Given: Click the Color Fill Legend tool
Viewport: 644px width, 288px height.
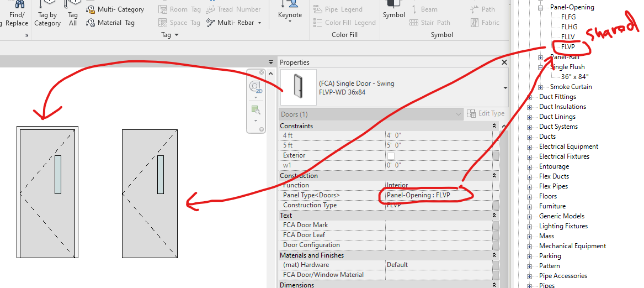Looking at the screenshot, I should (344, 23).
